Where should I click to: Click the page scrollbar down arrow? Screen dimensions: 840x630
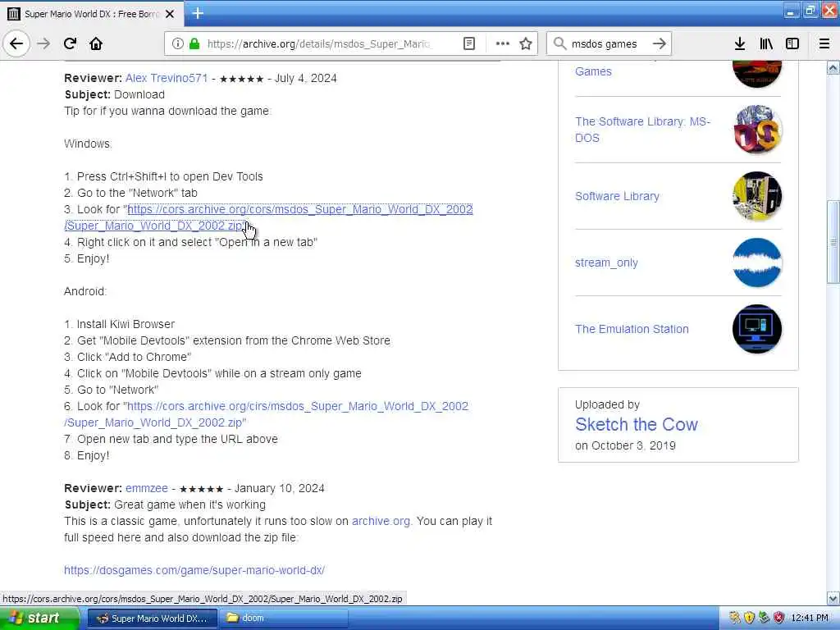coord(833,598)
